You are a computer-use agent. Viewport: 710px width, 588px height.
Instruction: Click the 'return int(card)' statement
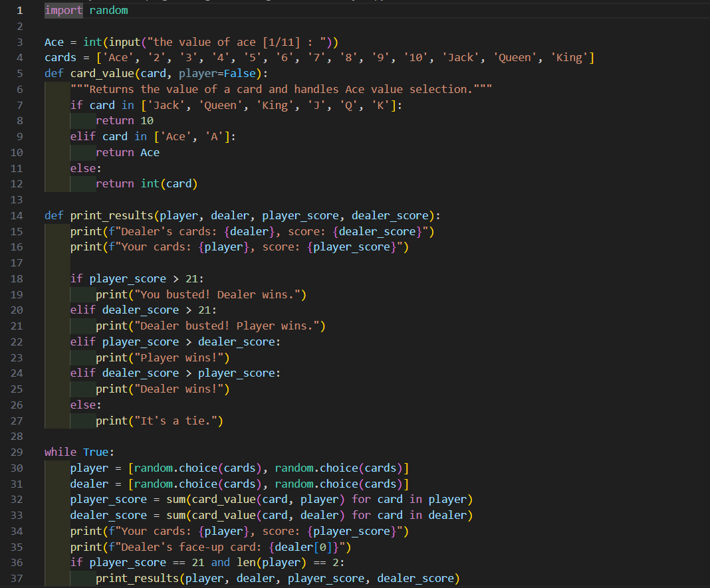point(146,183)
